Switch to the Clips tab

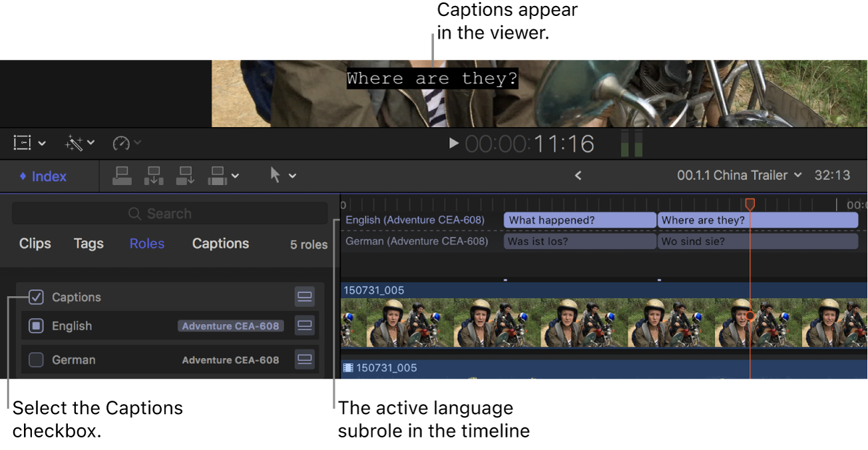click(35, 244)
